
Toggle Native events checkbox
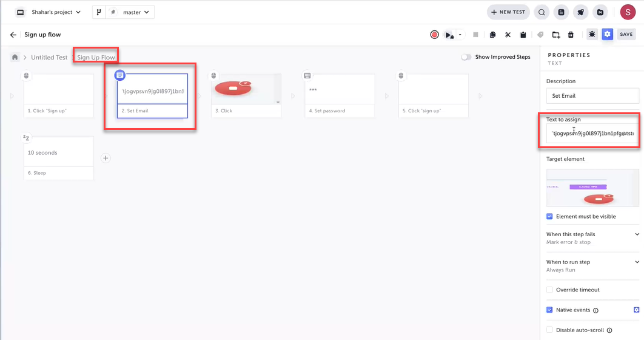pos(549,310)
